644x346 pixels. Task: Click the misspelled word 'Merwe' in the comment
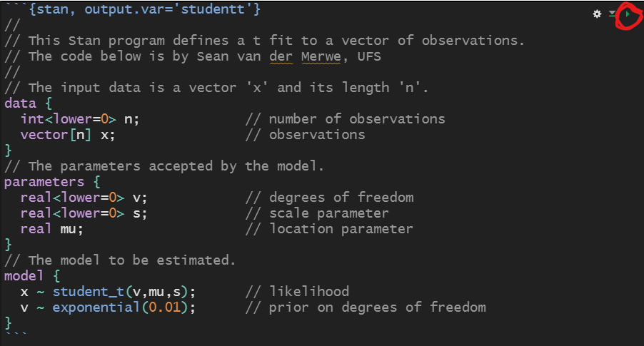[x=321, y=56]
